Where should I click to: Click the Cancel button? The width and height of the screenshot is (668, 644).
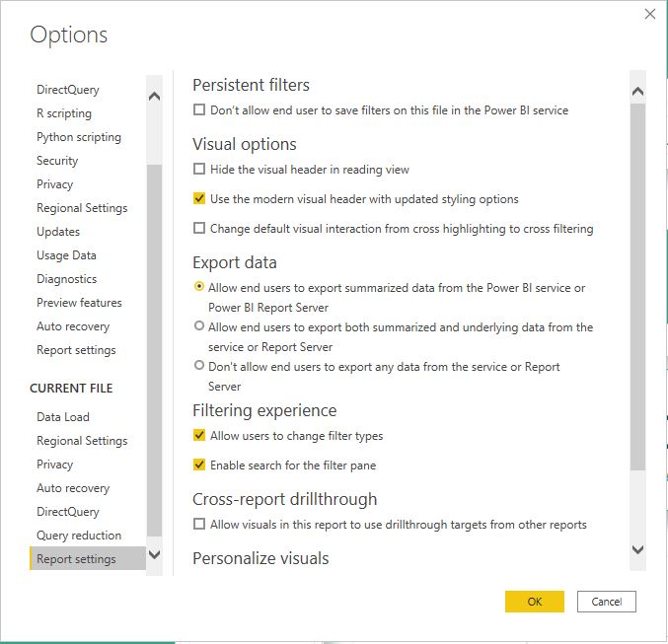tap(607, 602)
